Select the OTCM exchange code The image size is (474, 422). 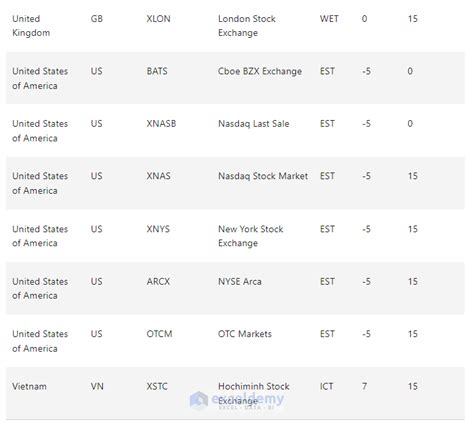[159, 334]
